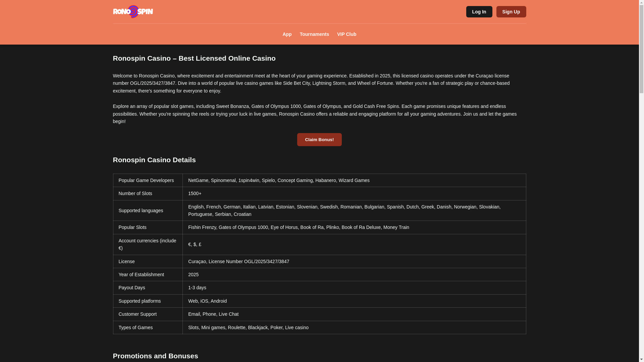Image resolution: width=644 pixels, height=362 pixels.
Task: Go to Tournaments section
Action: (x=314, y=34)
